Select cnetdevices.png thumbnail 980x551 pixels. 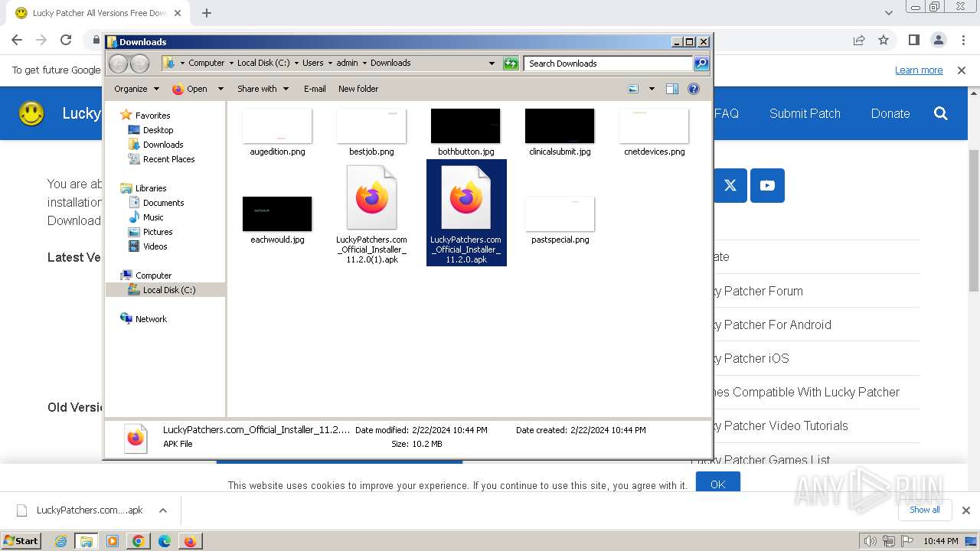(x=654, y=126)
